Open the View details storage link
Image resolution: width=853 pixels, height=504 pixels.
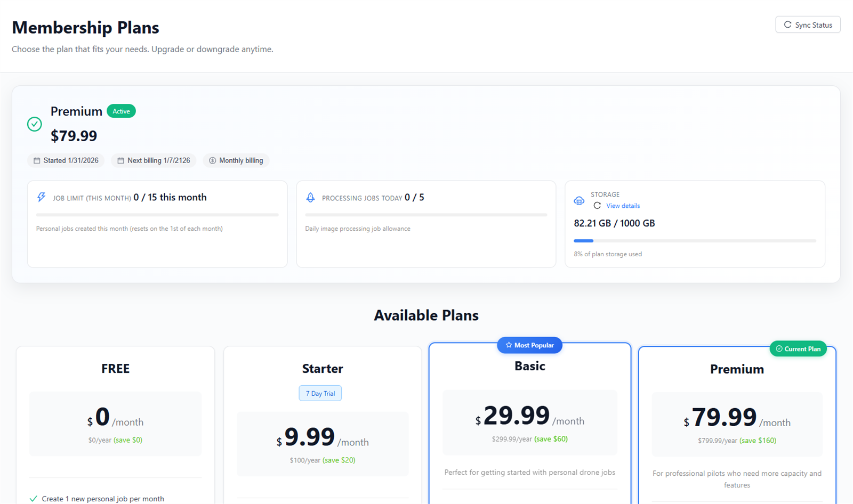coord(623,206)
